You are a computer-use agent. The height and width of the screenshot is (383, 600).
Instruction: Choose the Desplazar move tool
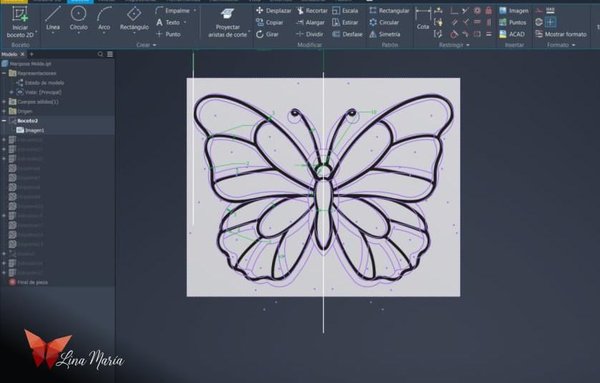pyautogui.click(x=274, y=11)
